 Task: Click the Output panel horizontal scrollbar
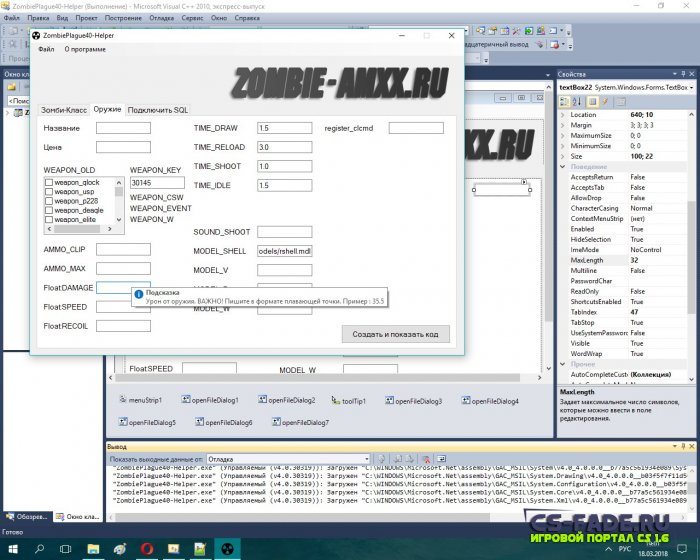coord(302,517)
